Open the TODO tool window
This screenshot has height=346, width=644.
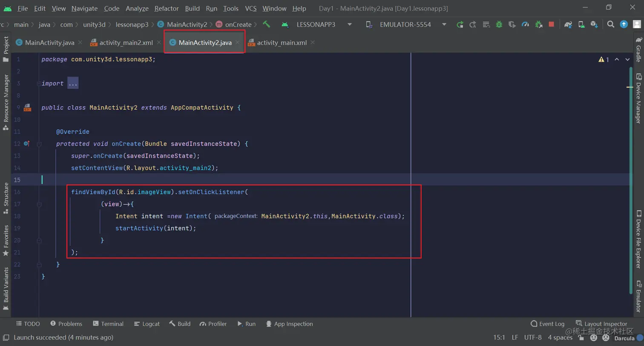click(28, 324)
